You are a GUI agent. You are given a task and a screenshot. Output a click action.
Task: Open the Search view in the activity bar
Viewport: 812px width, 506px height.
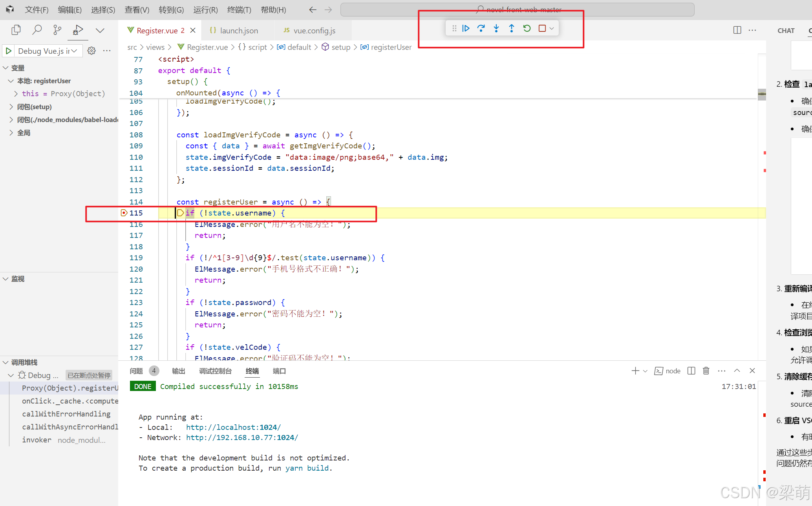[x=37, y=30]
